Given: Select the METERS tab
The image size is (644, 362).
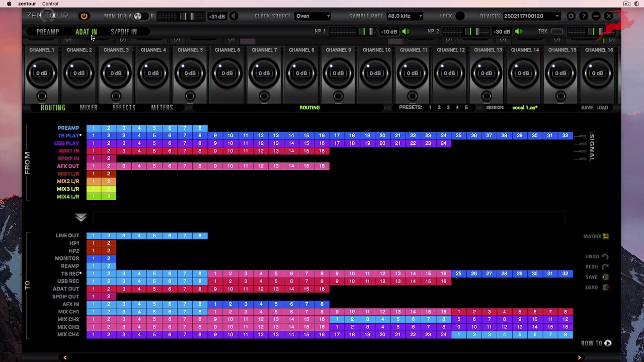Looking at the screenshot, I should pos(162,108).
